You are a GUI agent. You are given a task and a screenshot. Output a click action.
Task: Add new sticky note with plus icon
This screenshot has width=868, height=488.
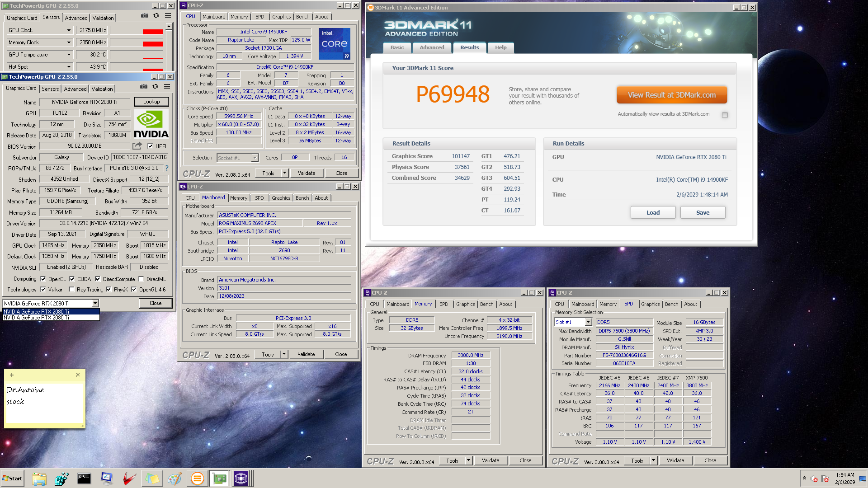(12, 375)
